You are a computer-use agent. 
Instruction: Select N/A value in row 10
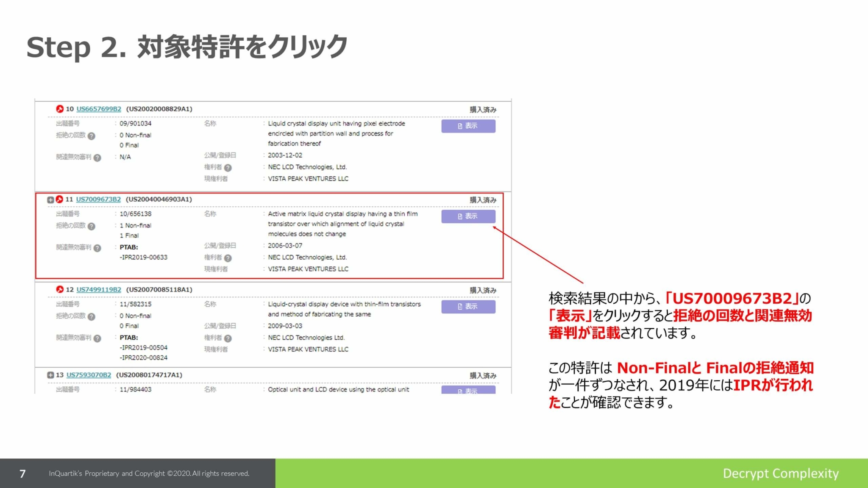tap(125, 157)
